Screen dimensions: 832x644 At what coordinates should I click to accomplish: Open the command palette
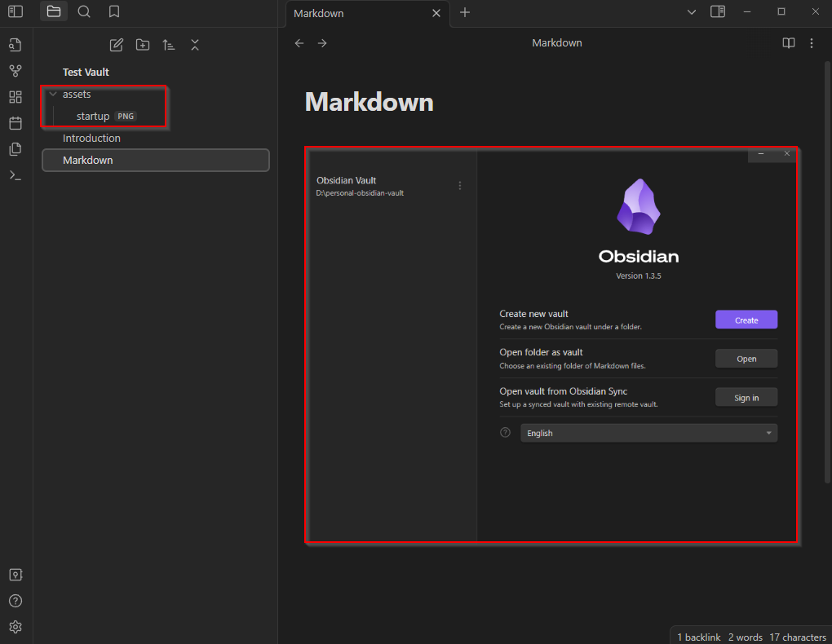pyautogui.click(x=15, y=175)
